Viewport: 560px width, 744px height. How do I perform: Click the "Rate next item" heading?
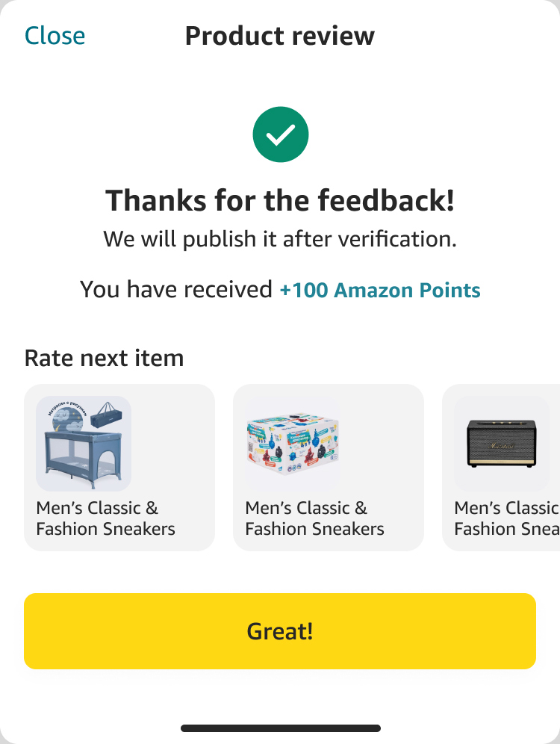104,358
